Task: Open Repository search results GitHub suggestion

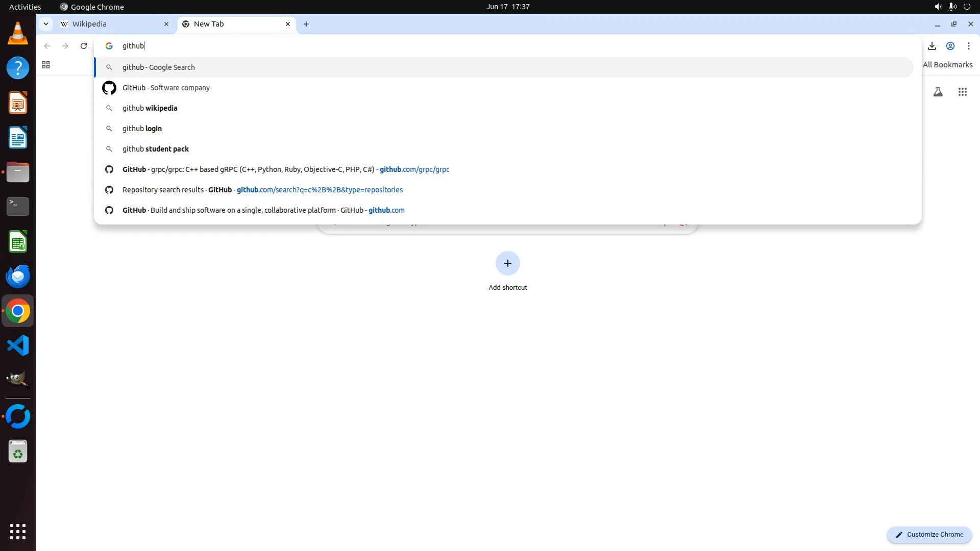Action: [262, 190]
